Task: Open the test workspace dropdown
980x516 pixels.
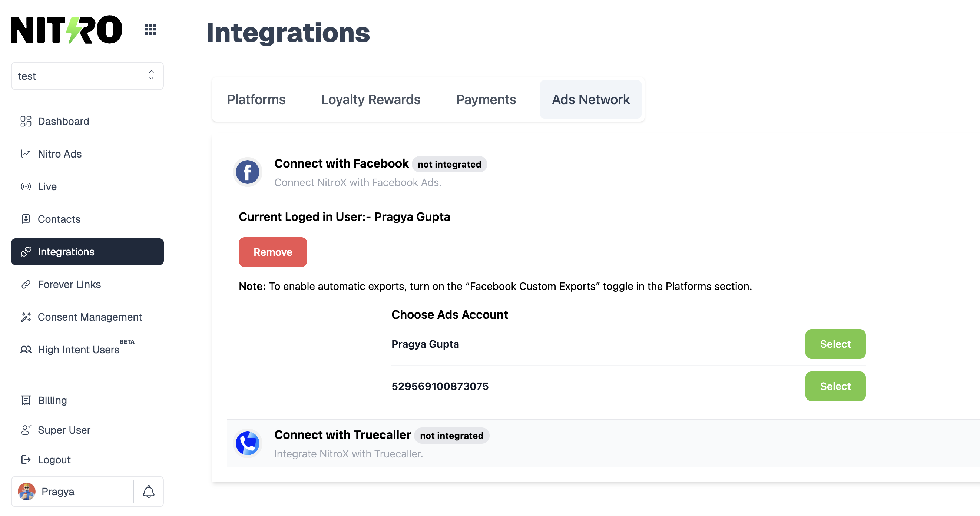Action: click(87, 76)
